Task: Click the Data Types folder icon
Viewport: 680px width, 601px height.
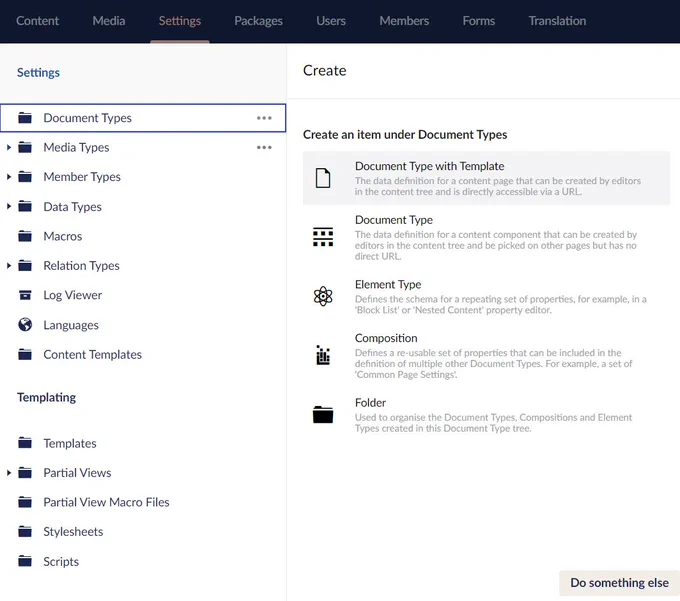Action: [x=25, y=206]
